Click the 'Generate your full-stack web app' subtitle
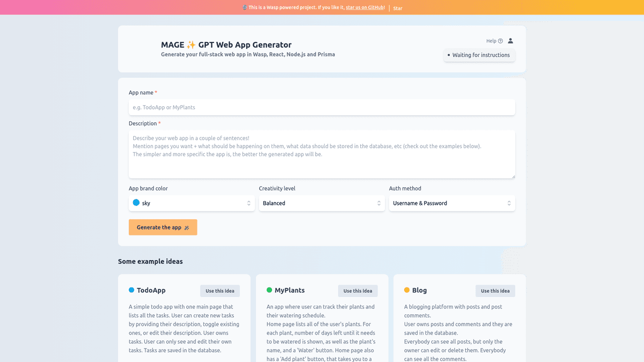Image resolution: width=644 pixels, height=362 pixels. 248,55
